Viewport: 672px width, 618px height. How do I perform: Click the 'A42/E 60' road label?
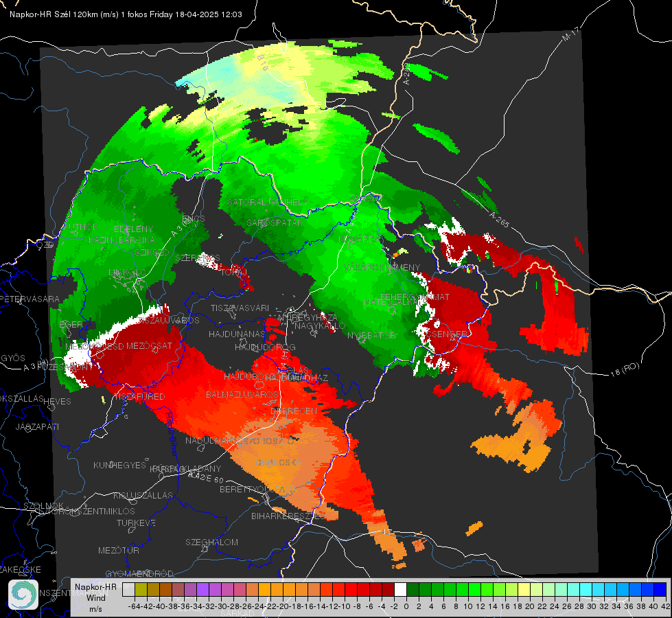pyautogui.click(x=206, y=477)
